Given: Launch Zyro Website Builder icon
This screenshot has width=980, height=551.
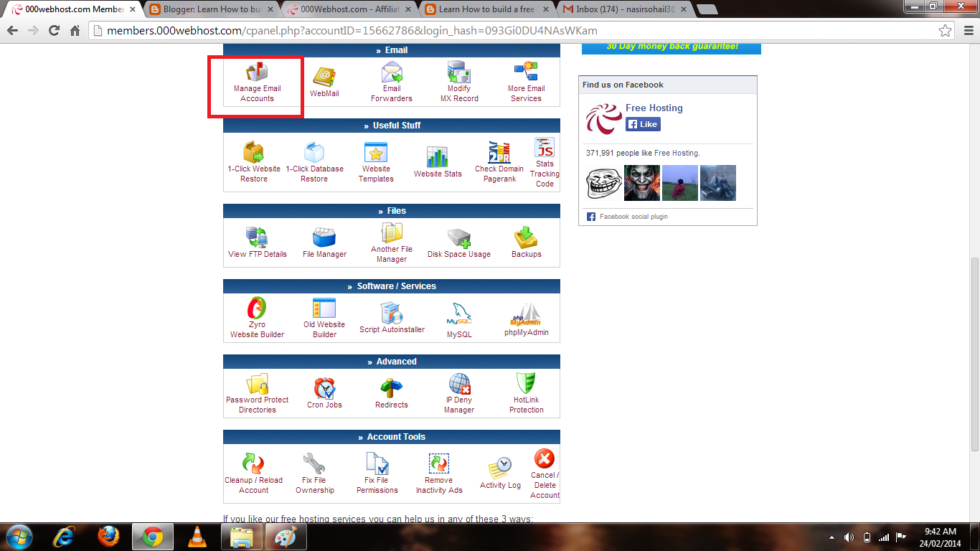Looking at the screenshot, I should click(x=257, y=308).
